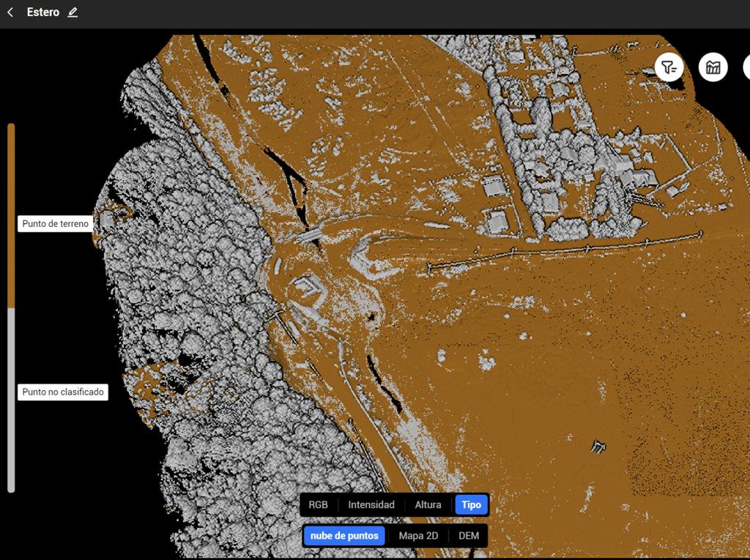The image size is (750, 560).
Task: Click the back arrow beside the project name
Action: [x=10, y=12]
